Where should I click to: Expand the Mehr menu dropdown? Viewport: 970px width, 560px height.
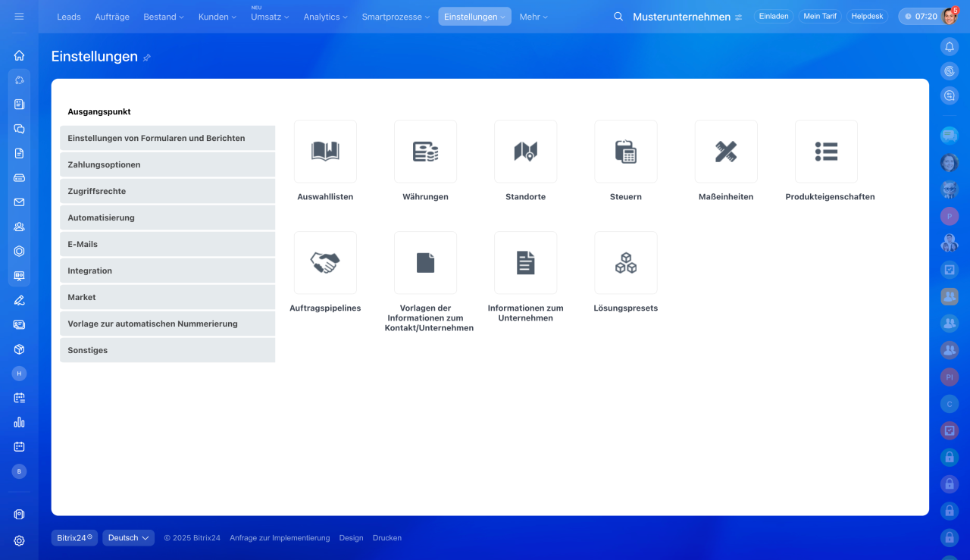click(533, 17)
